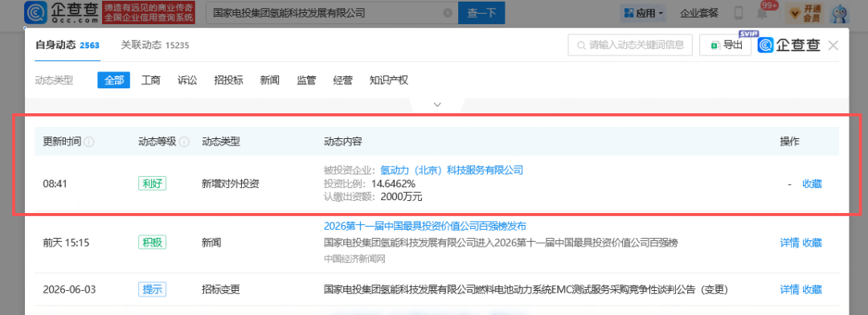This screenshot has width=868, height=315.
Task: Click the 查一下 search button
Action: [x=481, y=13]
